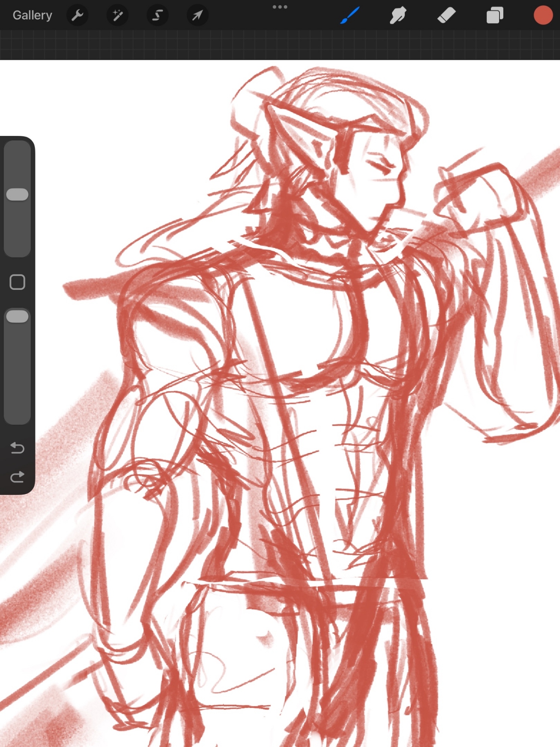This screenshot has height=747, width=560.
Task: Select the Paint brush tool
Action: click(350, 15)
